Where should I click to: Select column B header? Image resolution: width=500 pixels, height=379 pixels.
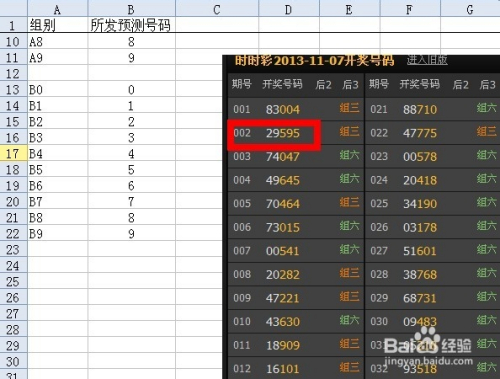[x=131, y=9]
